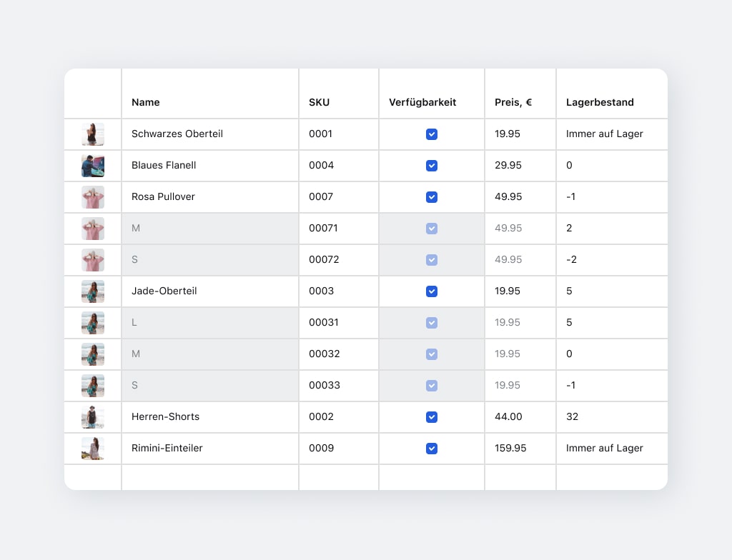Click the Rimini-Einteiler thumbnail image
This screenshot has height=560, width=732.
[93, 449]
